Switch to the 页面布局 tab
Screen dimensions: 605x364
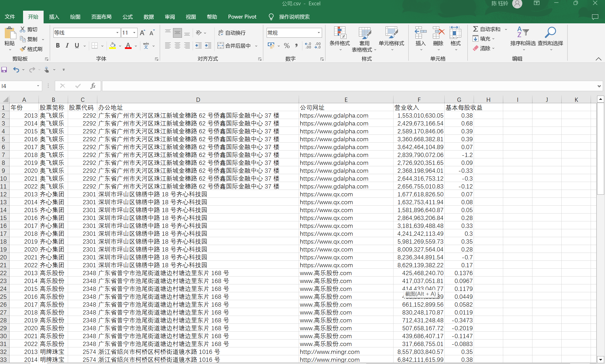[x=101, y=17]
